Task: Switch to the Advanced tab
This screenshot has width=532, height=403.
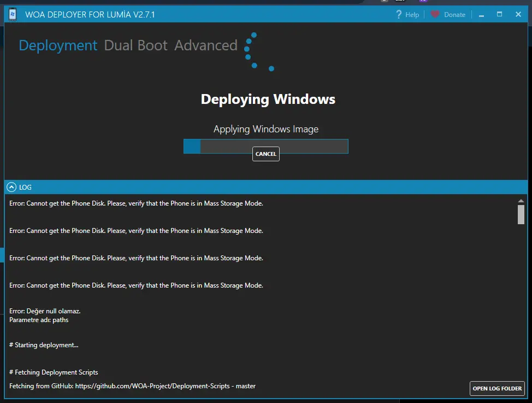Action: tap(205, 45)
